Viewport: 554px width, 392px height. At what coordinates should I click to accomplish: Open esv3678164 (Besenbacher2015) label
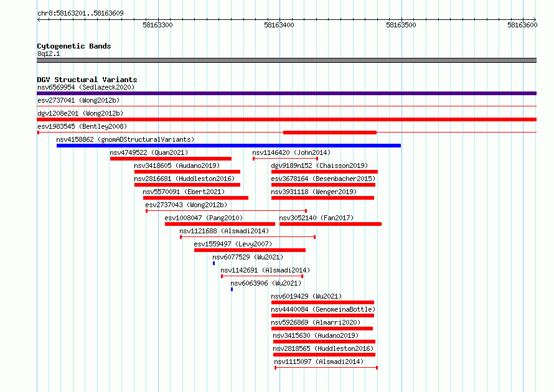point(323,179)
